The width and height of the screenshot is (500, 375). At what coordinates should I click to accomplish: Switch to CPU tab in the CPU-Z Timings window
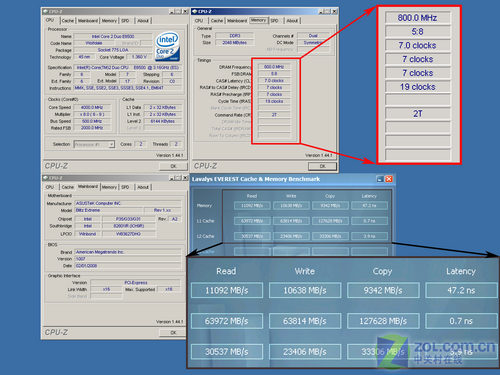pos(199,21)
